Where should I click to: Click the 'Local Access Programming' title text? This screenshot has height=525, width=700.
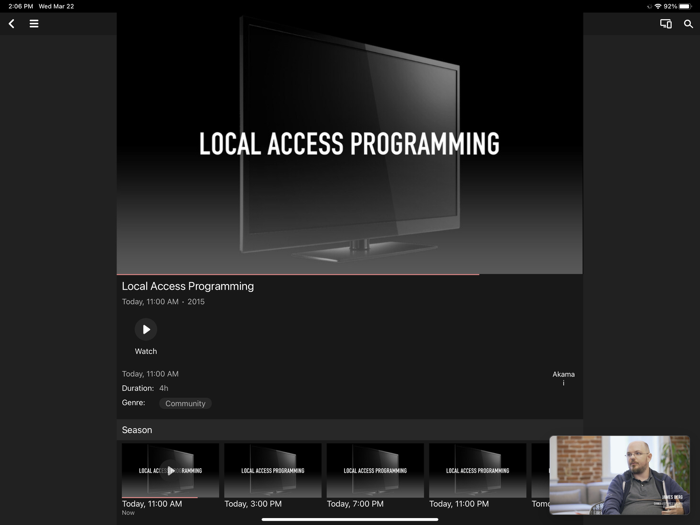pyautogui.click(x=188, y=286)
